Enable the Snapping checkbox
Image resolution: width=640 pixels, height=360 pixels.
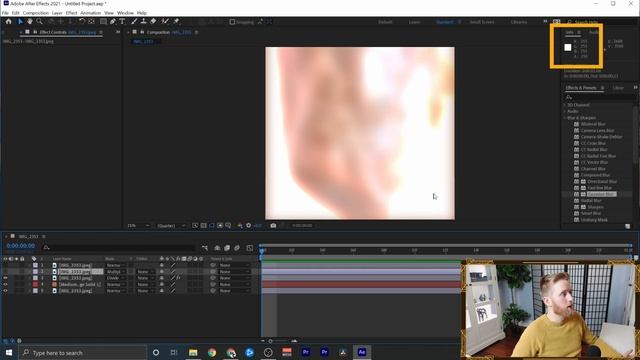[232, 22]
